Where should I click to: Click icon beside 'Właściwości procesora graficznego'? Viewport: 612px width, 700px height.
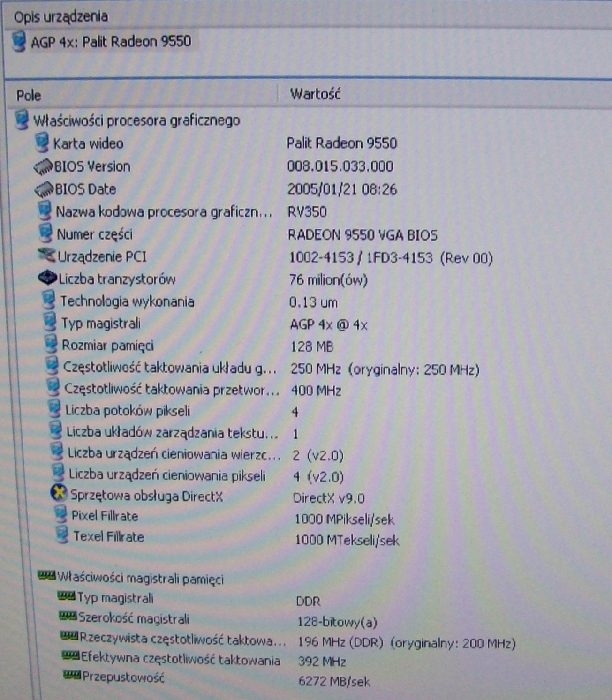tap(22, 120)
